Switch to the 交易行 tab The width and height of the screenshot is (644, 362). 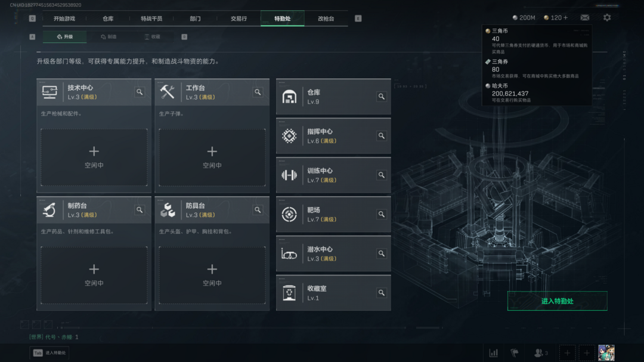coord(239,18)
